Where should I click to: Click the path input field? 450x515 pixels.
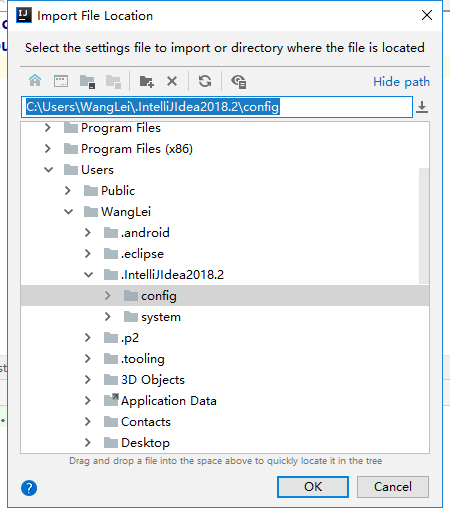(217, 107)
